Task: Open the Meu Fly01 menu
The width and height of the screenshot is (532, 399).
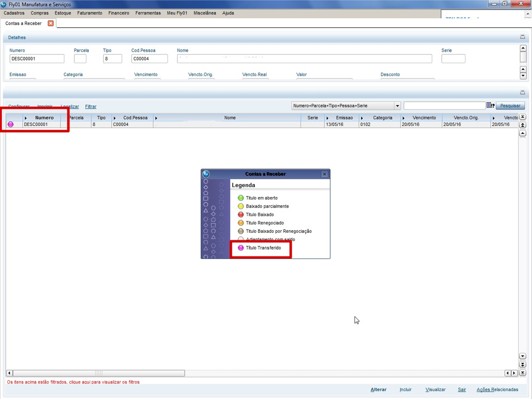Action: (x=177, y=13)
